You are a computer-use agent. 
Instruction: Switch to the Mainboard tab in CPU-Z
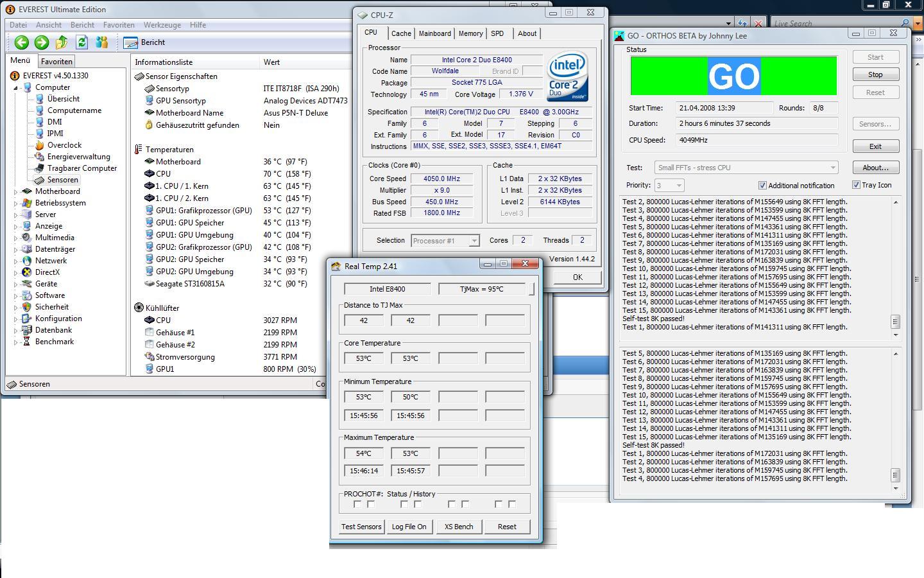[434, 33]
